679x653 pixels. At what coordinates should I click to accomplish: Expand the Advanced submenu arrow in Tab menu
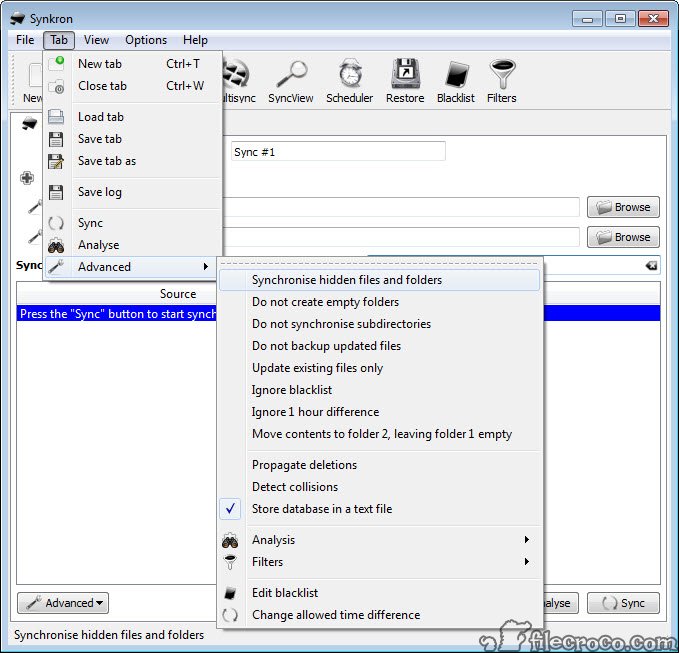206,267
